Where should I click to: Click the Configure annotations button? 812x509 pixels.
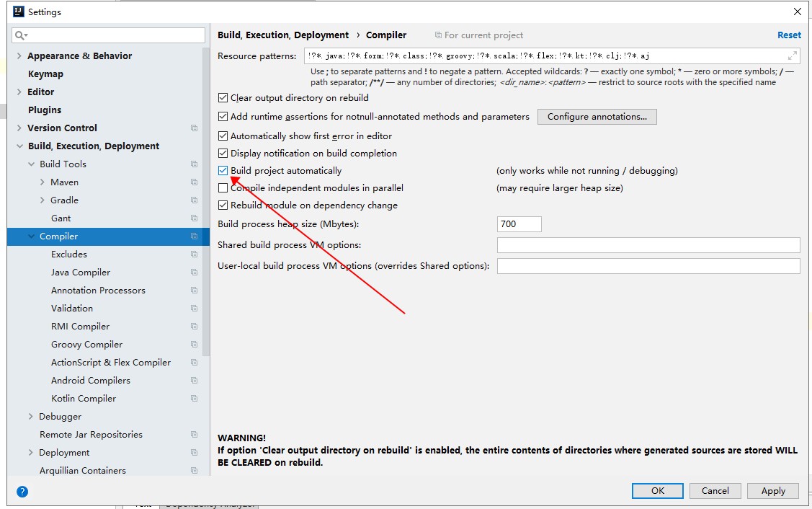click(597, 117)
